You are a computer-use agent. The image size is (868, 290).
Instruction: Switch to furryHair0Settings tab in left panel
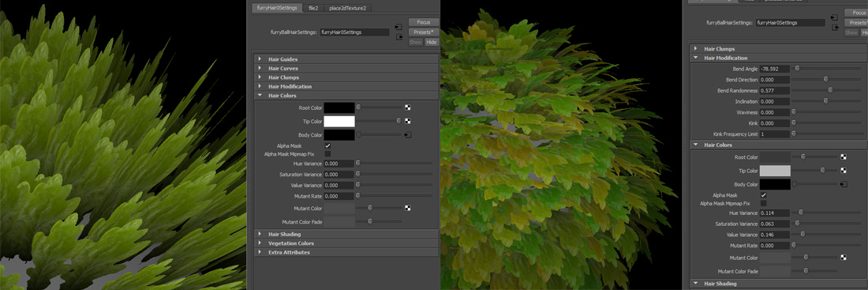[277, 8]
